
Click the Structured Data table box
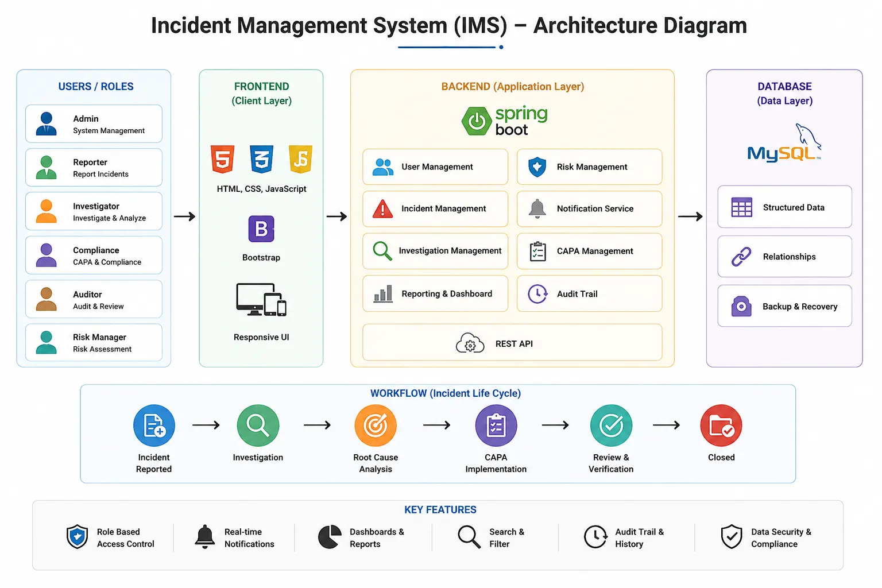(784, 207)
